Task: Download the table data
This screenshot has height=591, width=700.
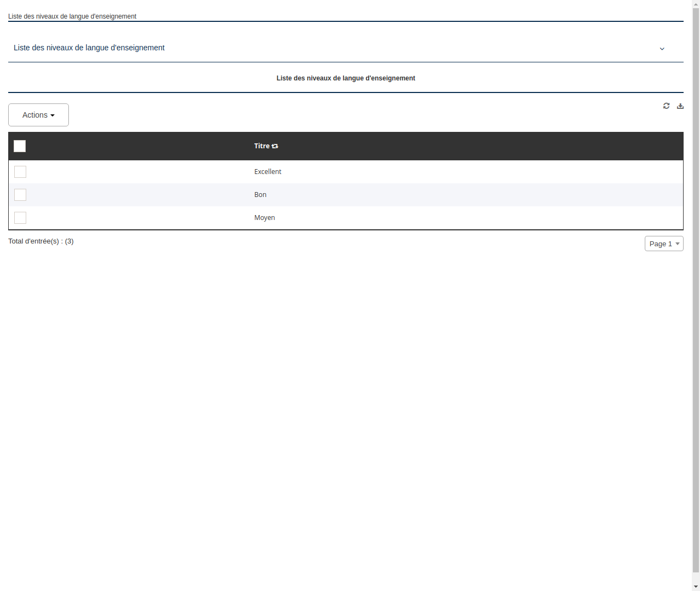Action: coord(680,106)
